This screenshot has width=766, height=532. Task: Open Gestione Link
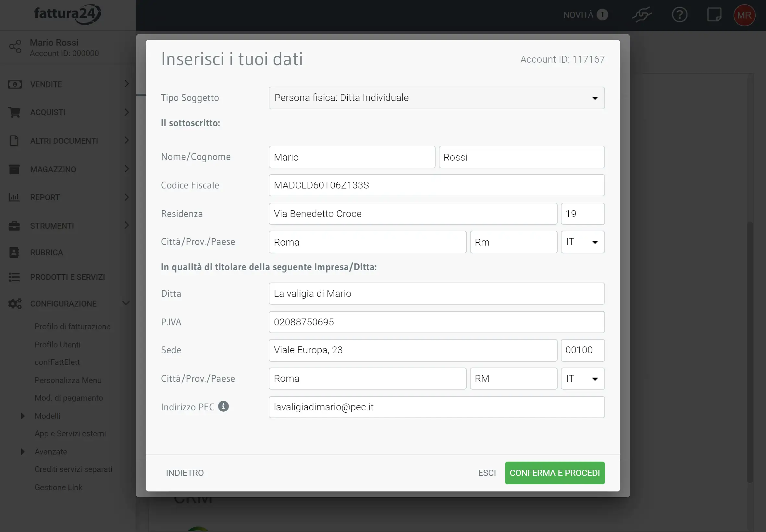tap(58, 487)
